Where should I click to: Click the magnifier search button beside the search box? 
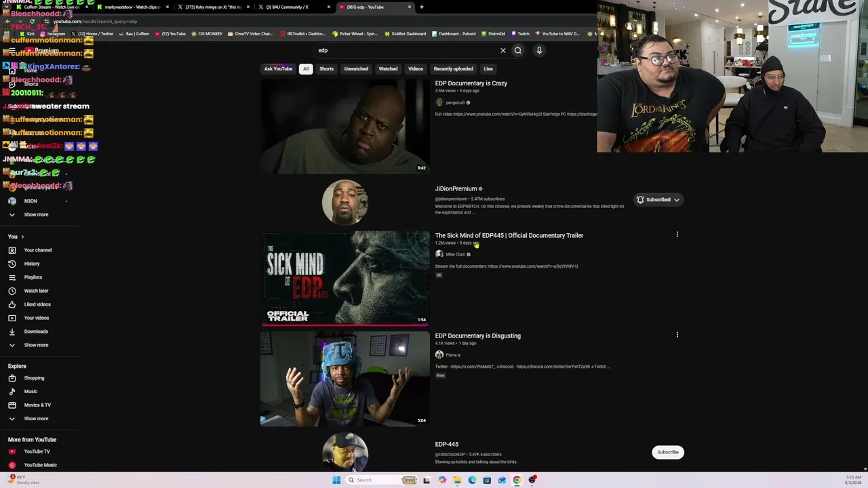tap(518, 50)
